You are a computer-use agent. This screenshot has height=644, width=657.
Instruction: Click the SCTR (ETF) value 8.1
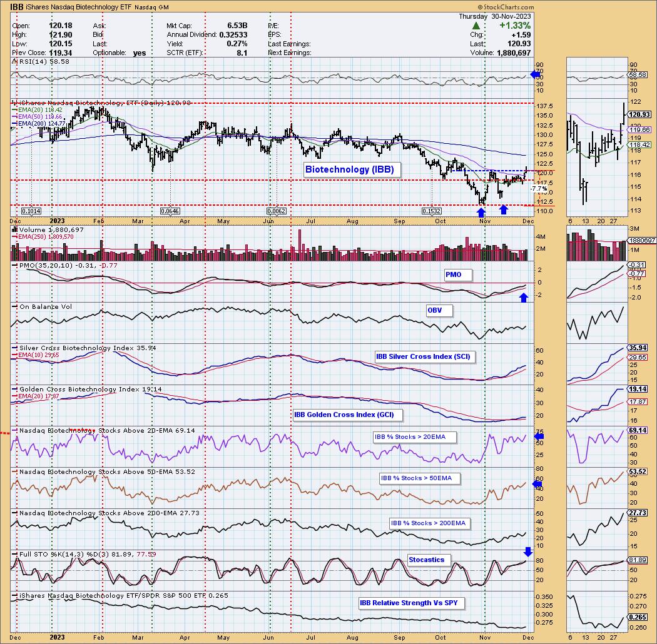pos(242,53)
